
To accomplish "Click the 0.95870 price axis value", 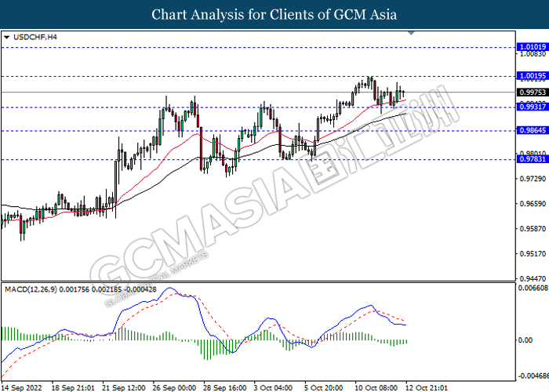I will (533, 229).
